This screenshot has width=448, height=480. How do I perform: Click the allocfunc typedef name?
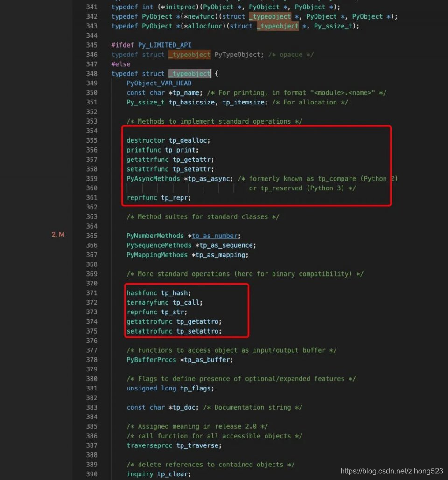point(205,26)
